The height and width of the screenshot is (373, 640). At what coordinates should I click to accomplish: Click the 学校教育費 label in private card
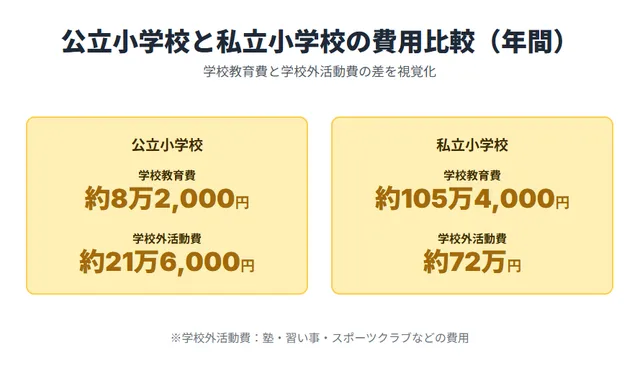[472, 175]
